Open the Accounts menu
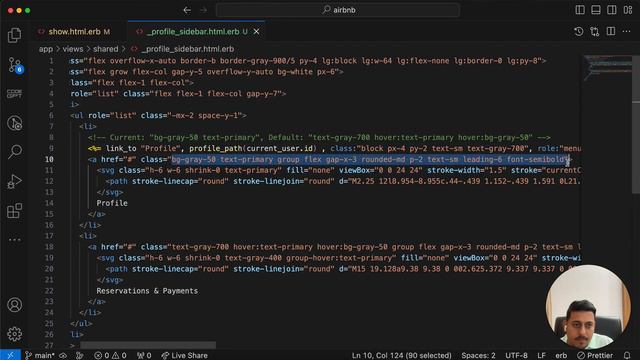 pyautogui.click(x=15, y=305)
